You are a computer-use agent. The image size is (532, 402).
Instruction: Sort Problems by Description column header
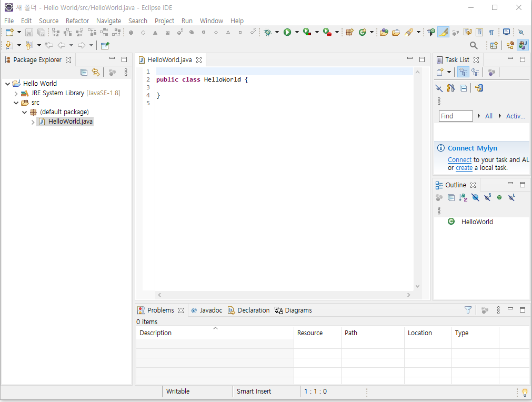pos(215,333)
